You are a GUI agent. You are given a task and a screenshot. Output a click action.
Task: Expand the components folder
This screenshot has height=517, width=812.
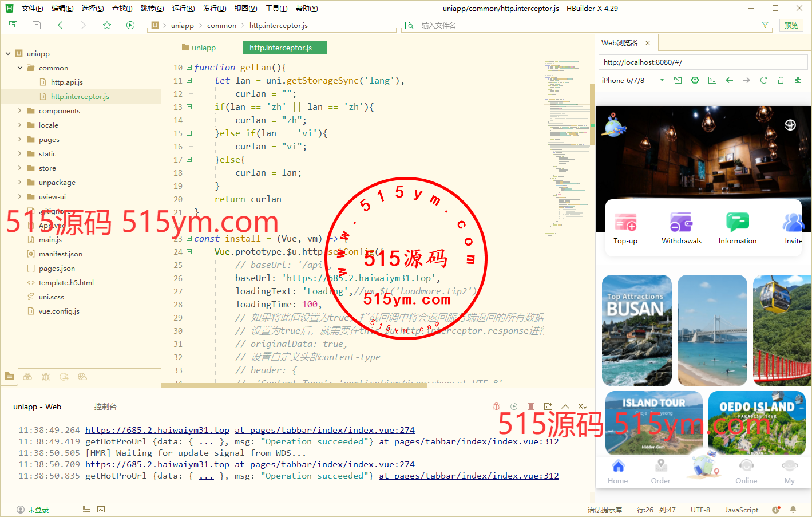(x=20, y=110)
